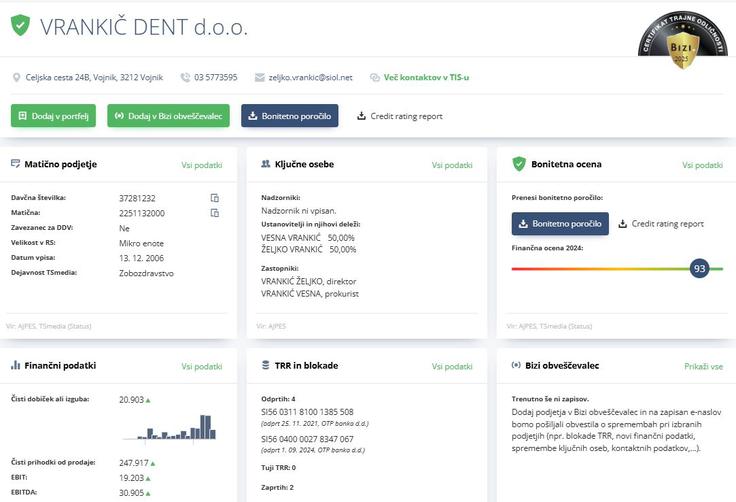Image resolution: width=736 pixels, height=502 pixels.
Task: Click TRR in blokade database icon
Action: point(266,365)
